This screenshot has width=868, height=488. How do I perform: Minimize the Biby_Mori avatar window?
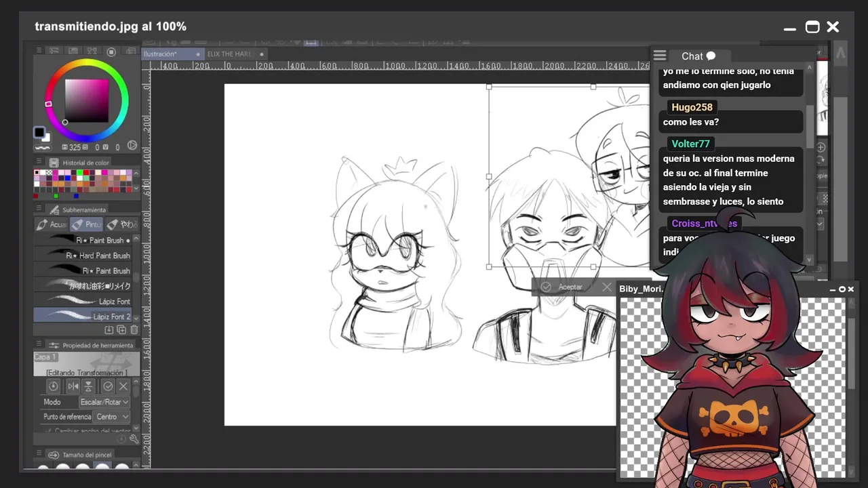coord(833,289)
